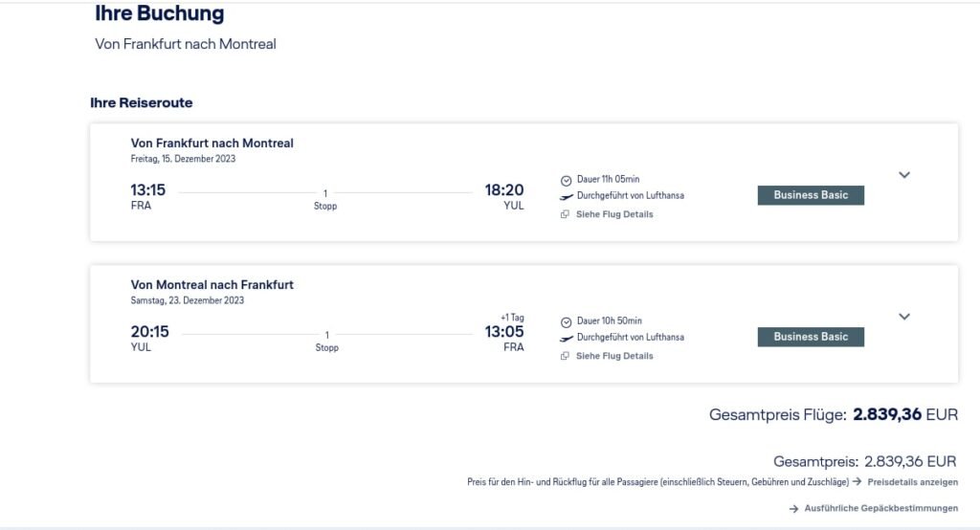980x530 pixels.
Task: Expand the Frankfurt to Montreal flight card
Action: (x=903, y=175)
